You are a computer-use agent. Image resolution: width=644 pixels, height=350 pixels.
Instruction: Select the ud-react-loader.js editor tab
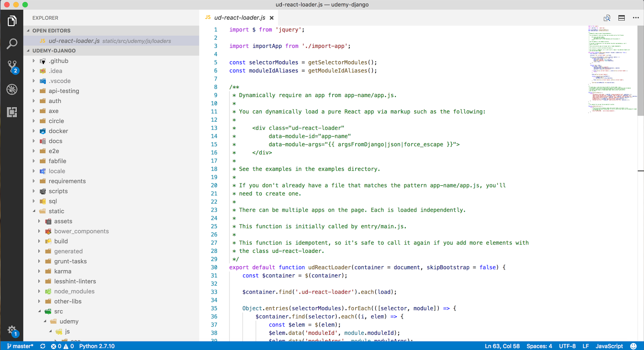(240, 18)
